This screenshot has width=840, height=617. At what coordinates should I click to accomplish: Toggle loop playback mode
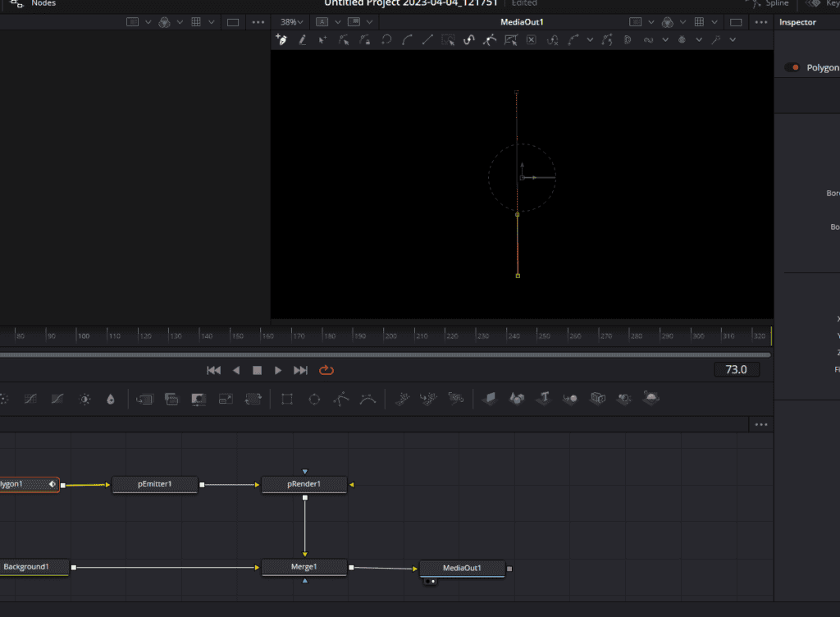point(326,370)
